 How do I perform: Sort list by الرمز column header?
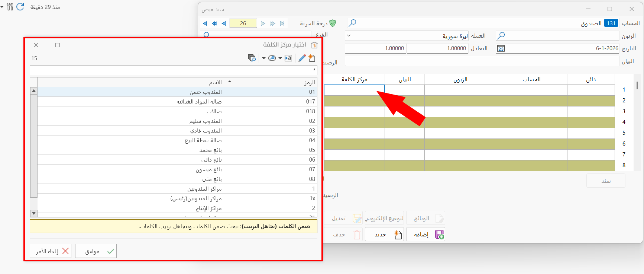[x=271, y=82]
